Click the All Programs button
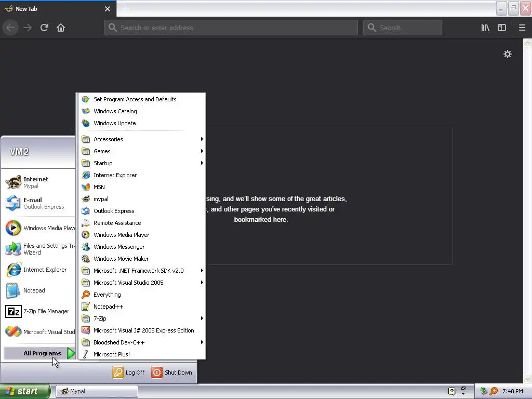This screenshot has width=532, height=399. coord(39,353)
